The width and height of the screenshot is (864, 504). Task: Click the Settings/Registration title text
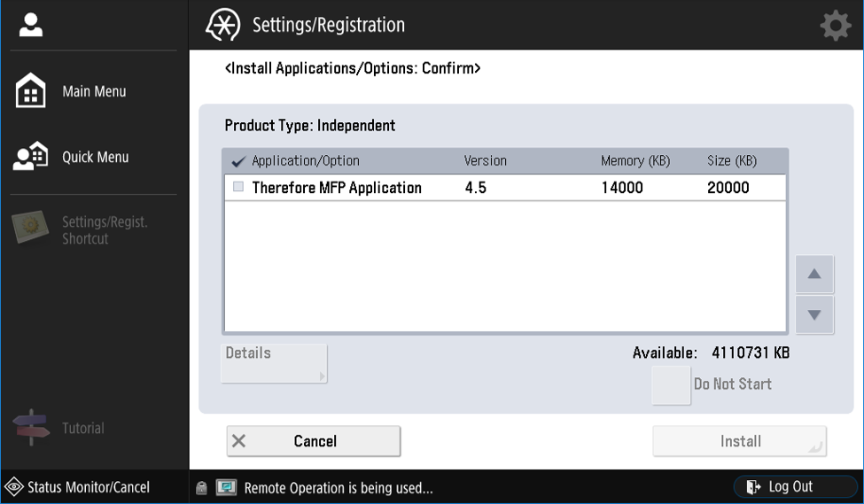click(329, 25)
